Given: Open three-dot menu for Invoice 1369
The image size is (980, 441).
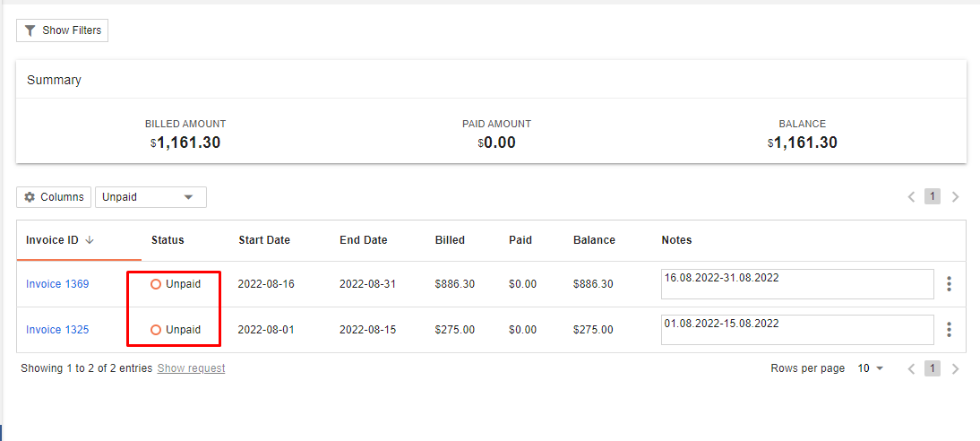Looking at the screenshot, I should (x=949, y=284).
